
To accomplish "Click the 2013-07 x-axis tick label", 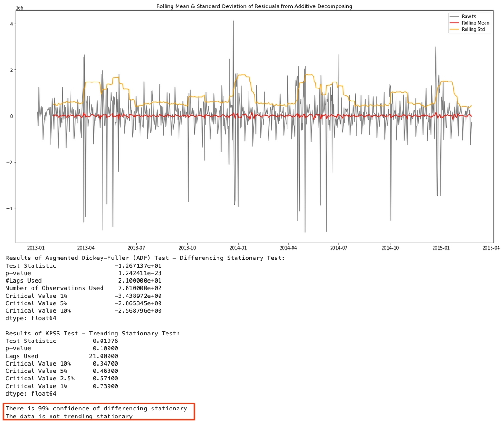I will tap(136, 248).
